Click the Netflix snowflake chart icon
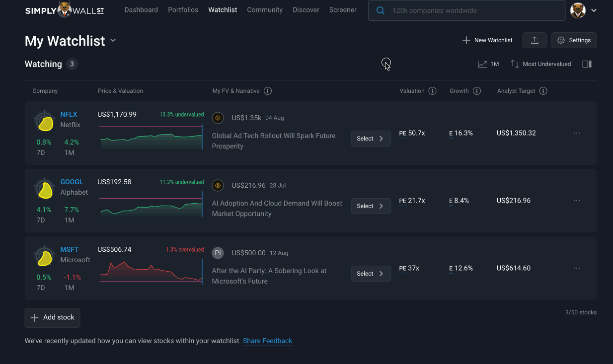Viewport: 613px width, 364px height. 45,122
